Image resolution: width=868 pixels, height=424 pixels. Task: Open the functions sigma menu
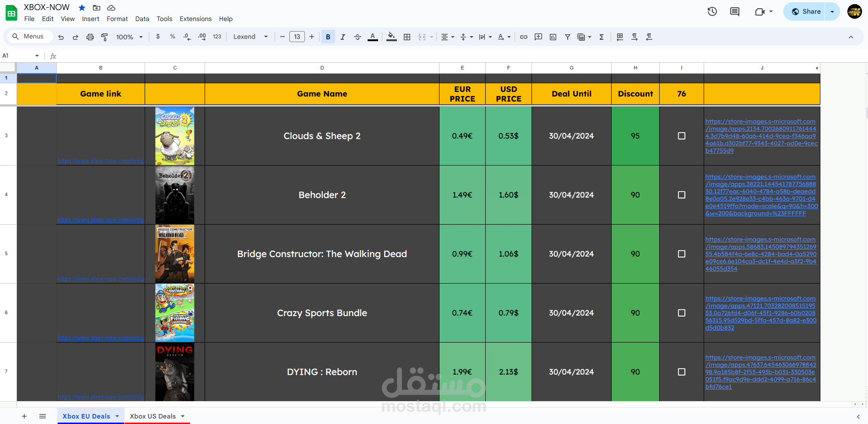[602, 37]
